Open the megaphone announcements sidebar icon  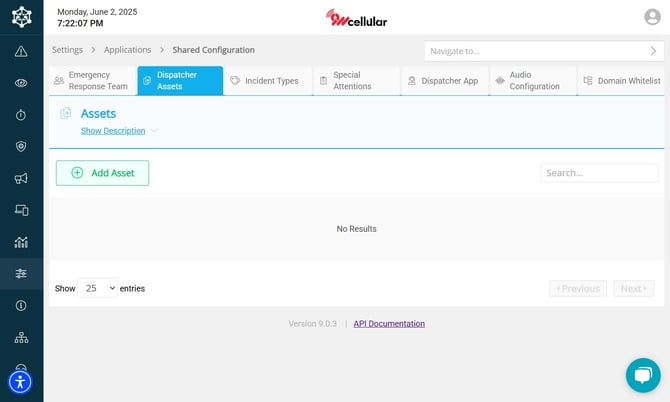[21, 178]
